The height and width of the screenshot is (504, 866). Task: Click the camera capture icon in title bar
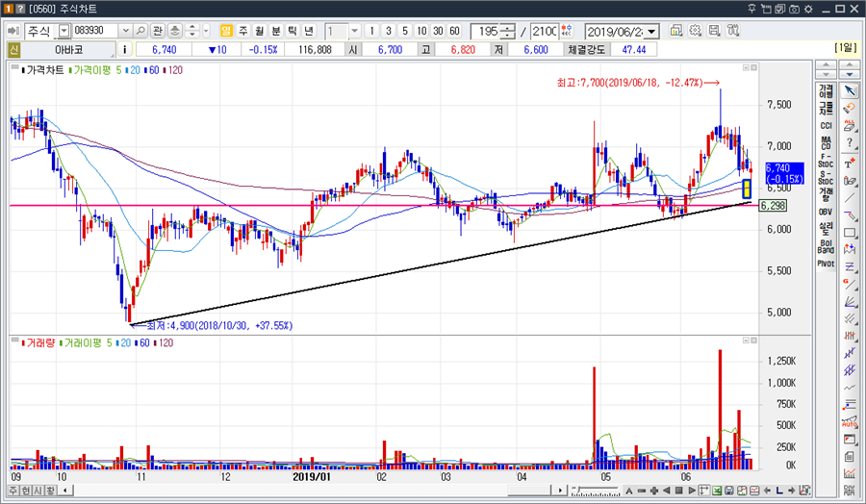pos(794,9)
